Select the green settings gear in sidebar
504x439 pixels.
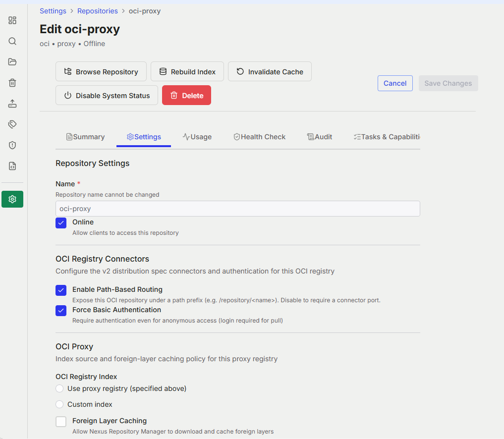12,199
